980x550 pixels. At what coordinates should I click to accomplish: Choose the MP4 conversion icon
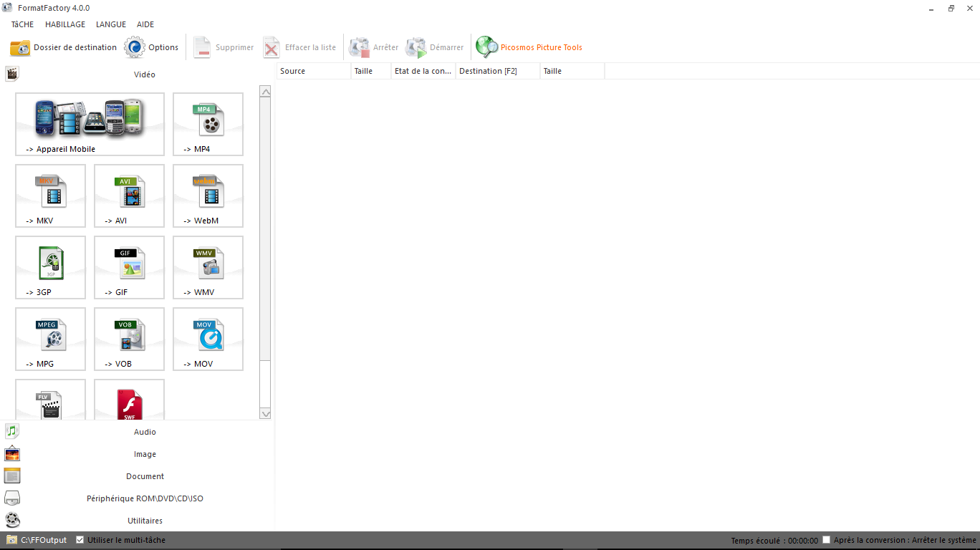tap(208, 124)
